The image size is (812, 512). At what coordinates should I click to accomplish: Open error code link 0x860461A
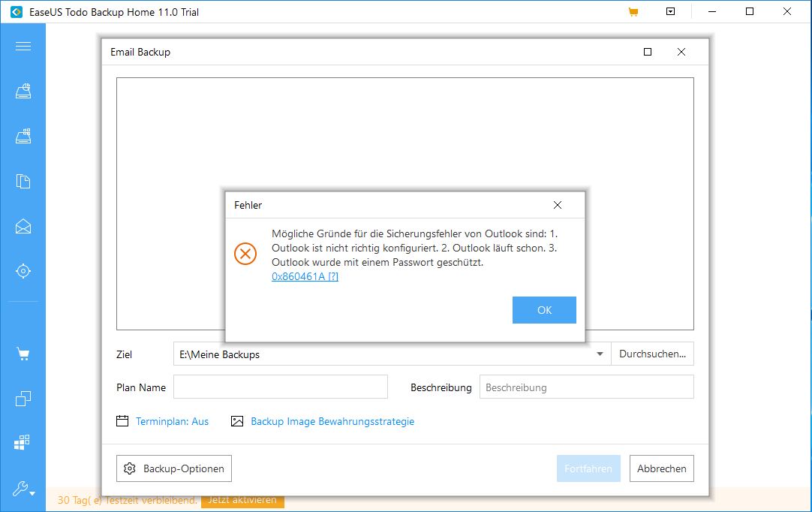[x=305, y=276]
